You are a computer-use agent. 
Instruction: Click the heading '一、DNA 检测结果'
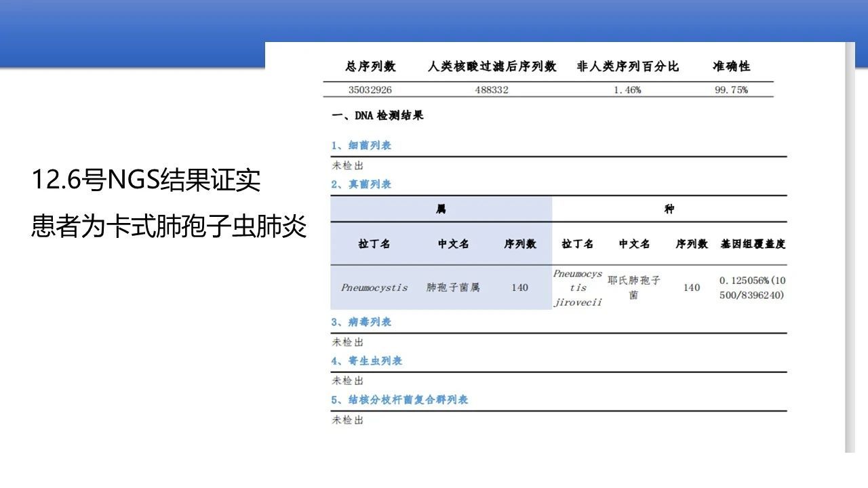[x=378, y=116]
